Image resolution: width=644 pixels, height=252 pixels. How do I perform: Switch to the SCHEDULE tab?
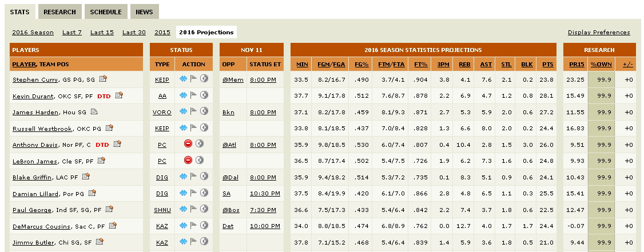pyautogui.click(x=106, y=12)
